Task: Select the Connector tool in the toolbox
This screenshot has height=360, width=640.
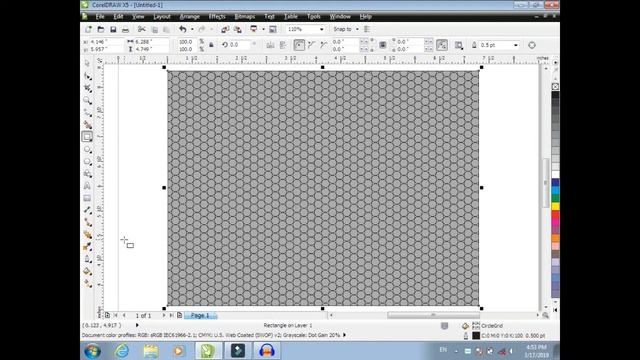Action: (87, 222)
